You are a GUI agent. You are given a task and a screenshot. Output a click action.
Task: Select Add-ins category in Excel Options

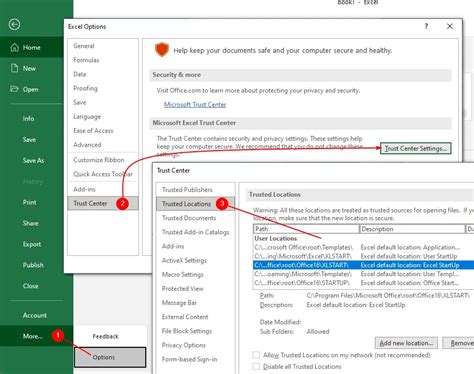pyautogui.click(x=84, y=189)
